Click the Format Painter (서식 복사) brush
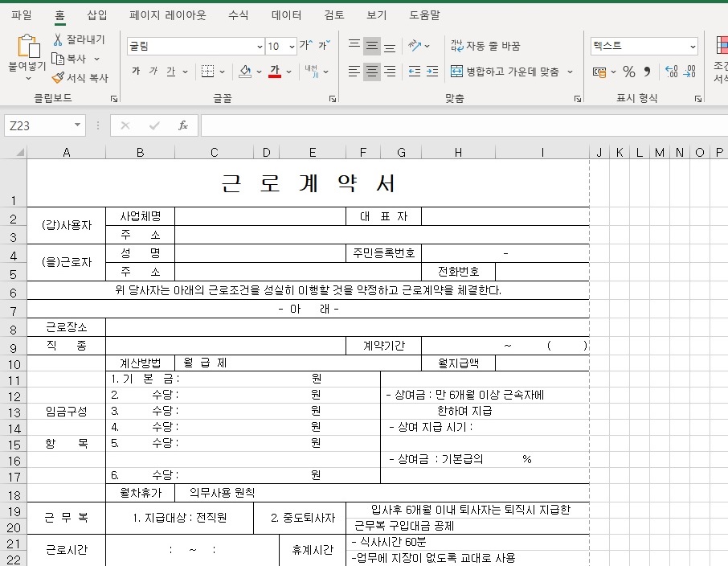 tap(58, 78)
